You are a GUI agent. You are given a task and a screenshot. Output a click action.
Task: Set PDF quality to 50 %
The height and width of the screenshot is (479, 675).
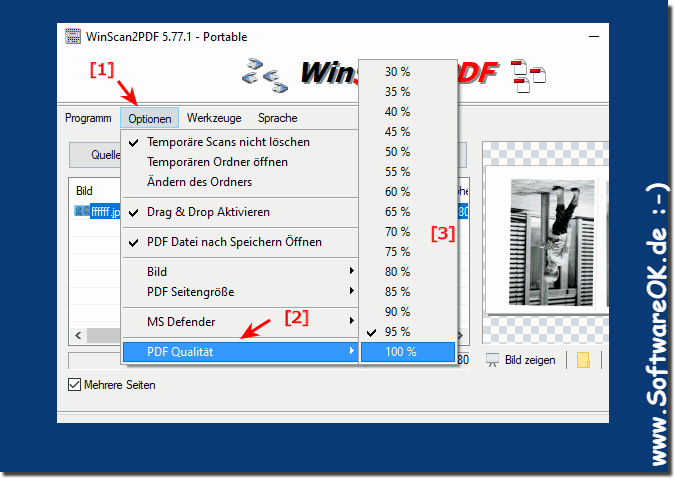pyautogui.click(x=408, y=152)
